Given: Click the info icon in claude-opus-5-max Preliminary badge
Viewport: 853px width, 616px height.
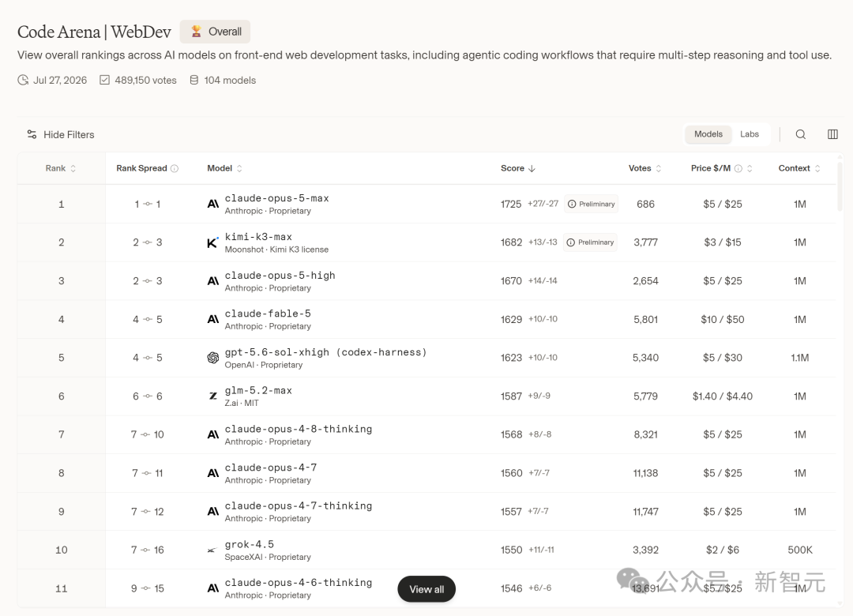Looking at the screenshot, I should 572,204.
